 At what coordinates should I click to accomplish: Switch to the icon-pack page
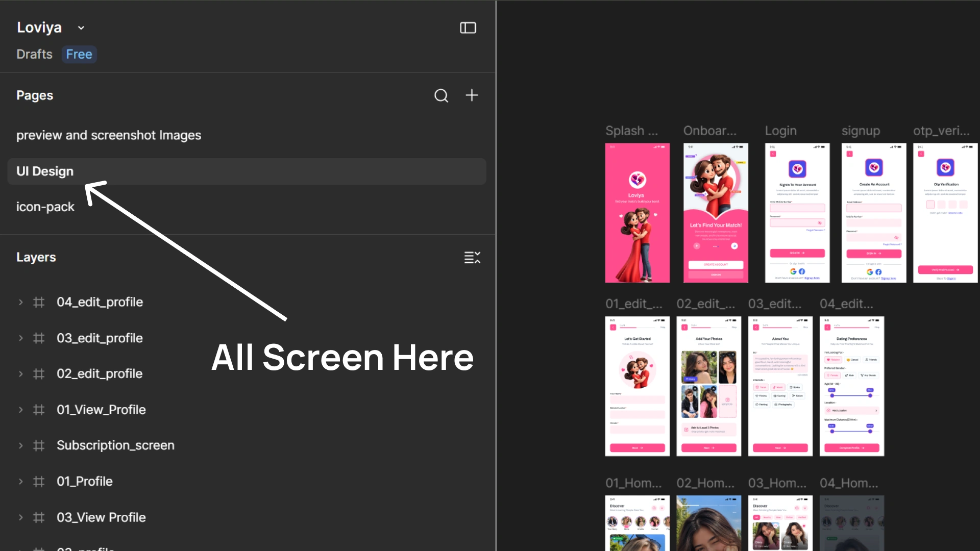tap(45, 207)
